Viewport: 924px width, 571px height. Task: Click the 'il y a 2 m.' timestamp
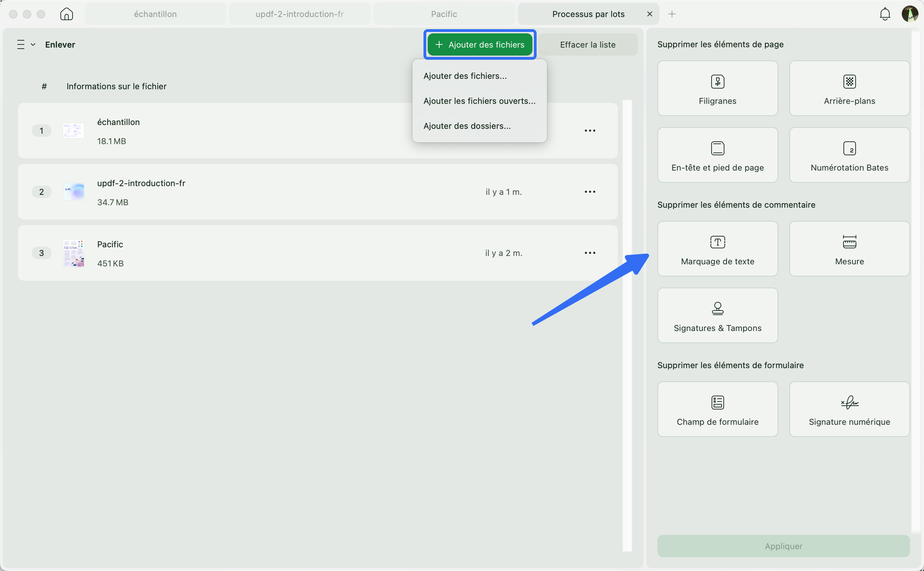click(503, 253)
